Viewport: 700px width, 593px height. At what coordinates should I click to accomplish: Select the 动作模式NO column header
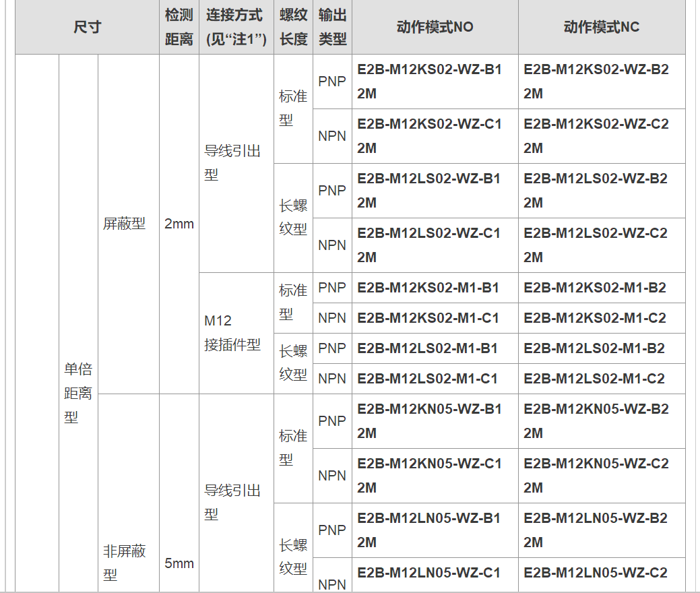point(435,27)
